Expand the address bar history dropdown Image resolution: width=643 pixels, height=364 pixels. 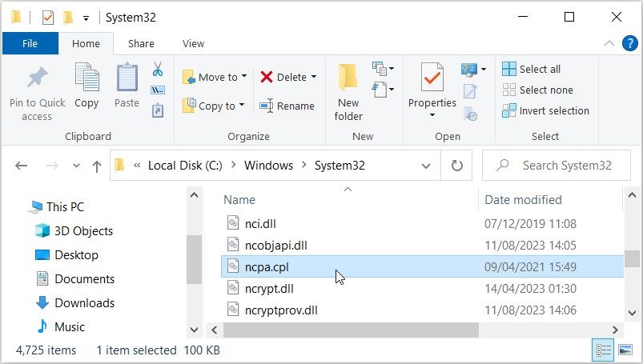pyautogui.click(x=426, y=166)
